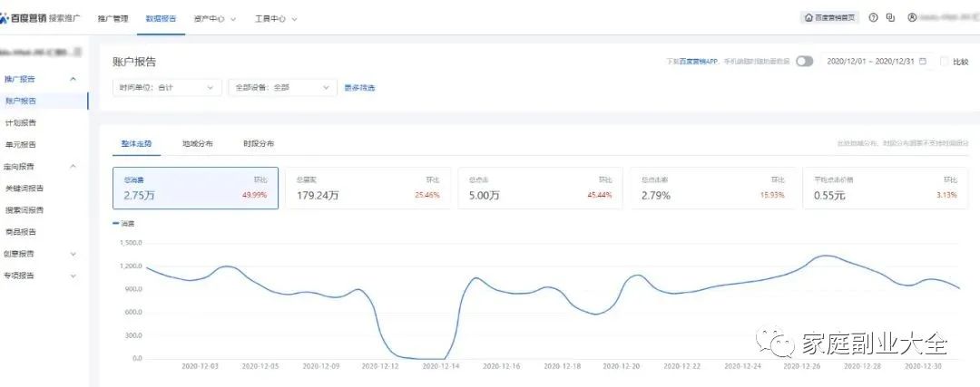Switch to the 地域分布 tab
The height and width of the screenshot is (387, 980).
pos(197,144)
